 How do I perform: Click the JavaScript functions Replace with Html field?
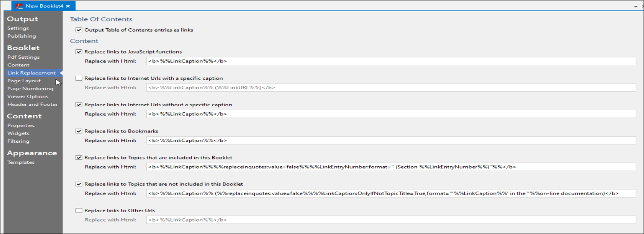click(x=390, y=61)
